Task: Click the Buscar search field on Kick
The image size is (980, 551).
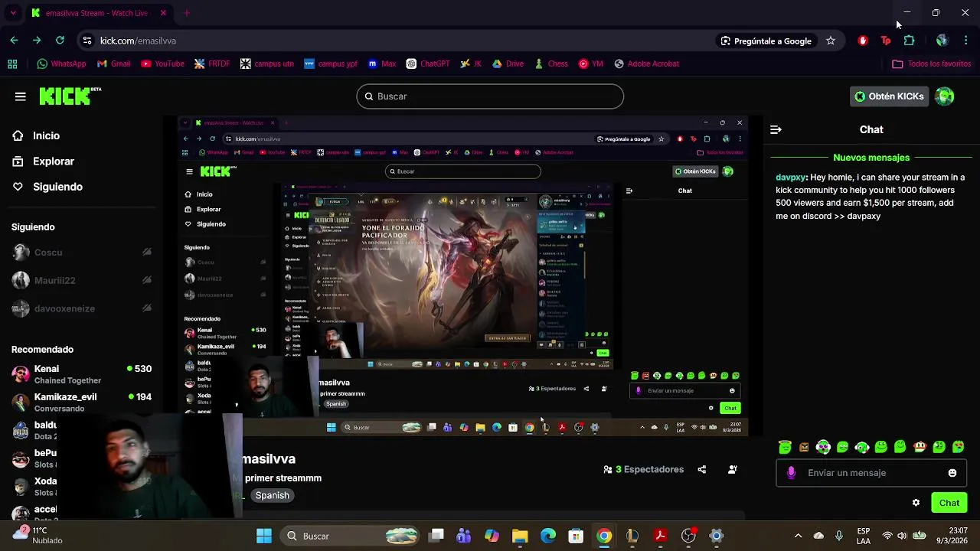Action: (x=490, y=96)
